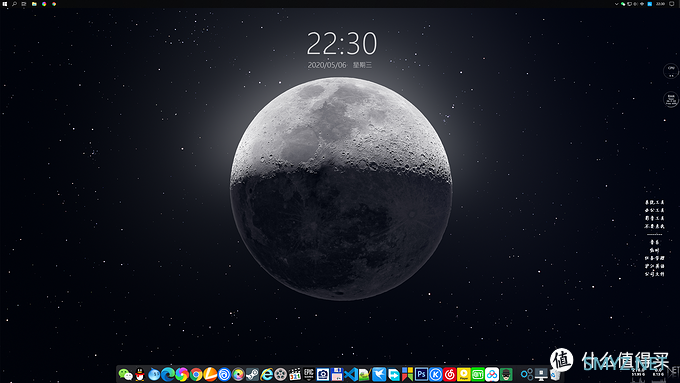Launch NetEase Cloud Music red icon

coord(449,374)
